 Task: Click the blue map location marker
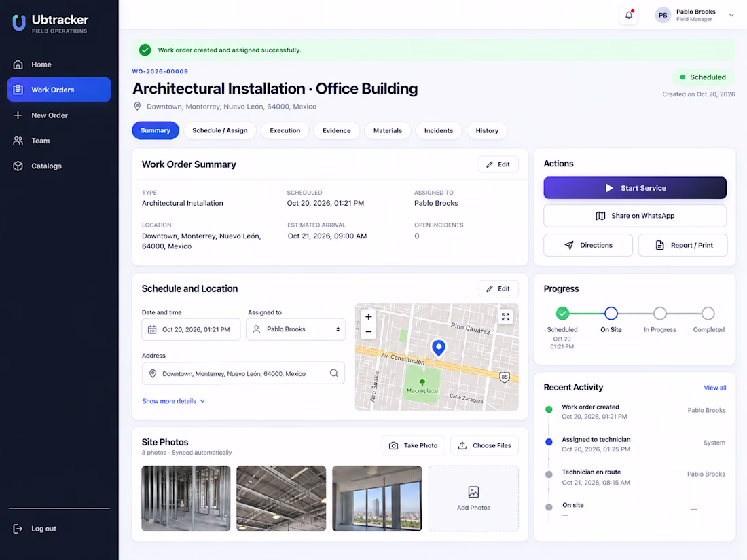[438, 348]
